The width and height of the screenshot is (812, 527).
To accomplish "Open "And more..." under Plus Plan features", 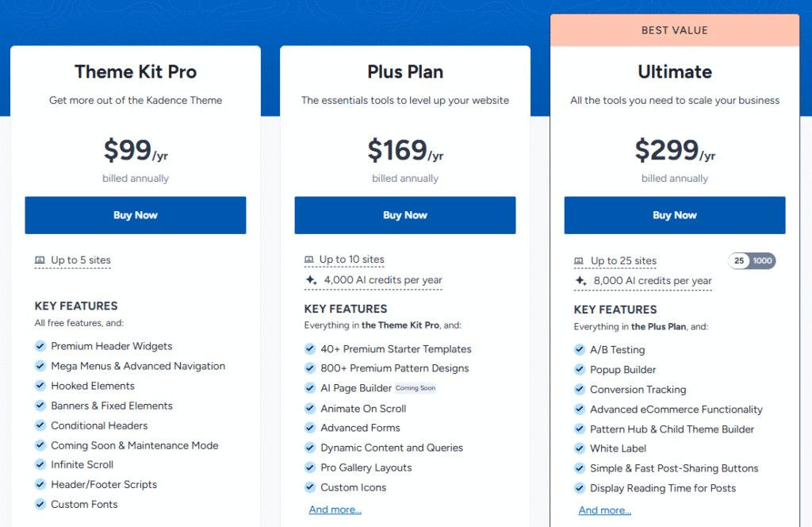I will click(x=335, y=509).
